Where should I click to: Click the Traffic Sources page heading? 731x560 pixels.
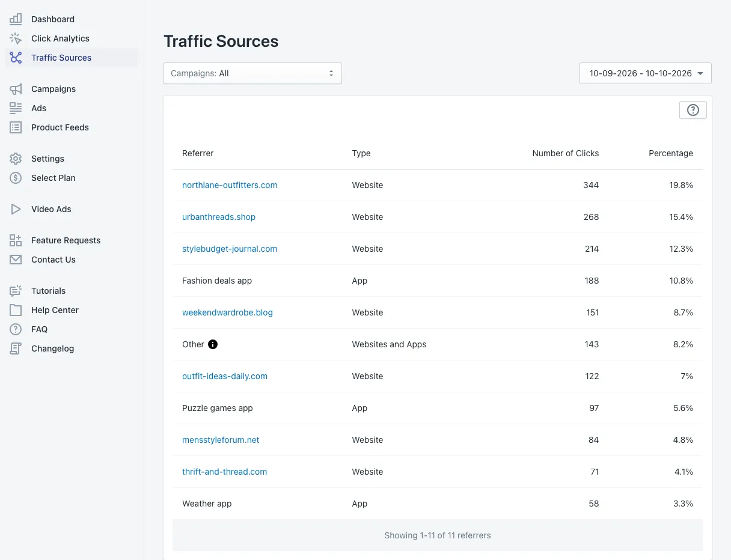tap(221, 41)
